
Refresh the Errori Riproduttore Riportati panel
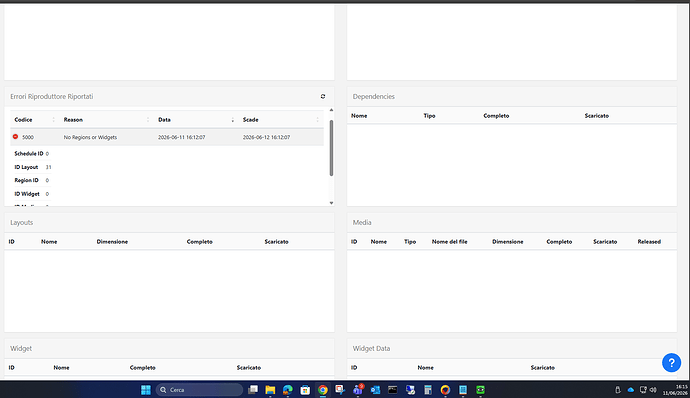323,96
